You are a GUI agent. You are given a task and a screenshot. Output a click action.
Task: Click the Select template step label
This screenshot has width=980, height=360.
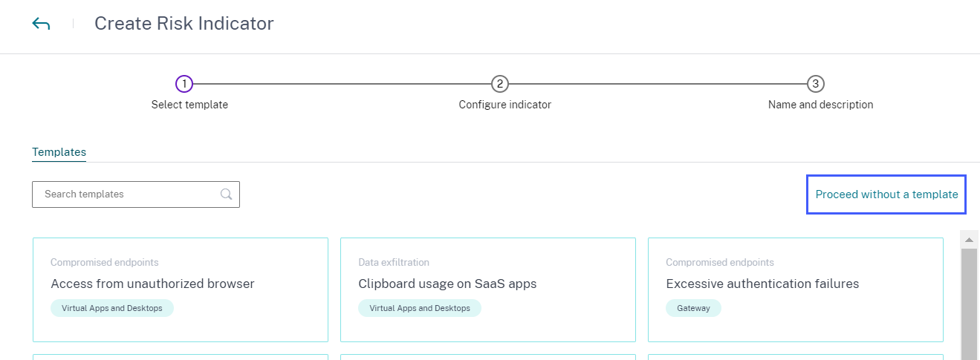tap(189, 105)
